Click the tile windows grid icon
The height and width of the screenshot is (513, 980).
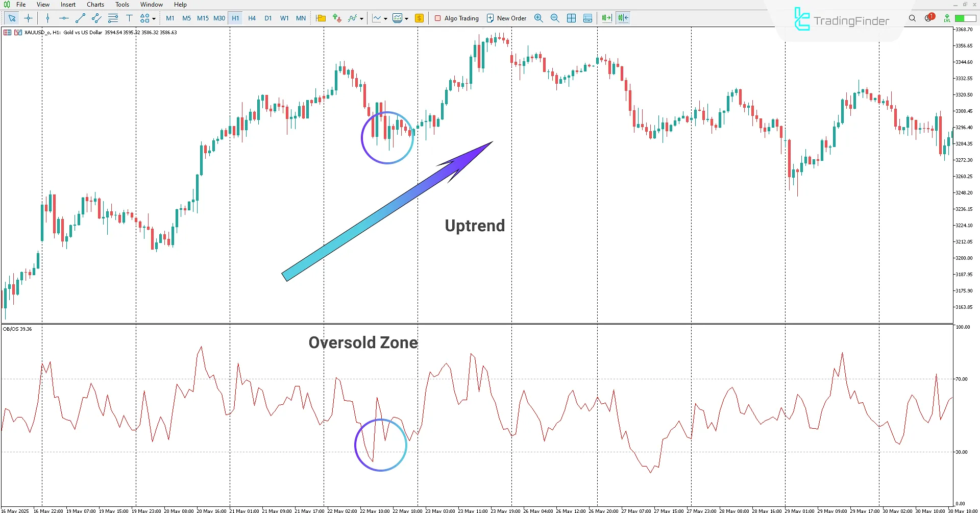[x=571, y=18]
